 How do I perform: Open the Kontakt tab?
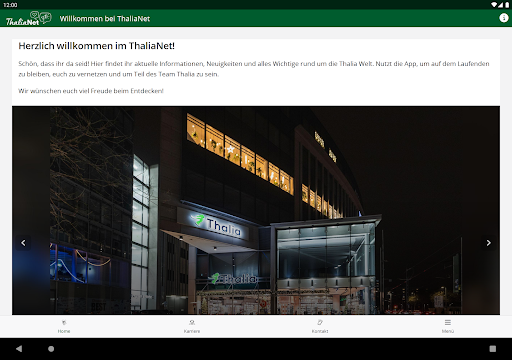[x=320, y=326]
